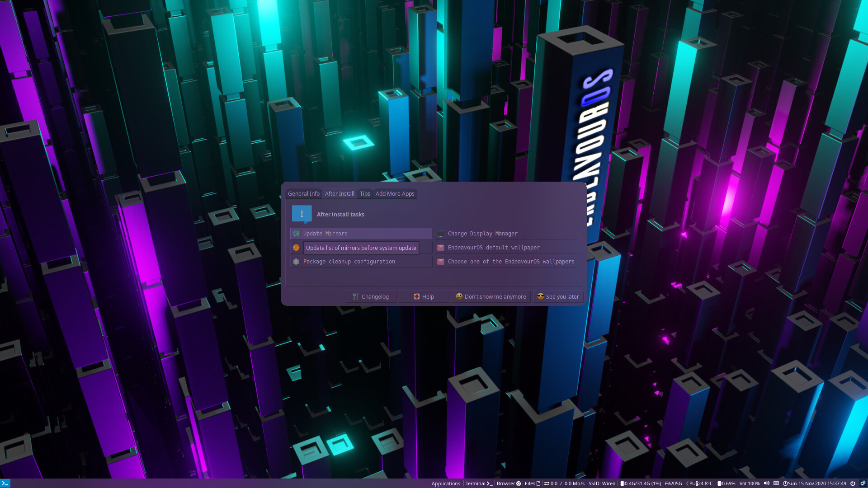Click the globe icon on Update Mirrors
Screen dimensions: 868x488
(297, 233)
